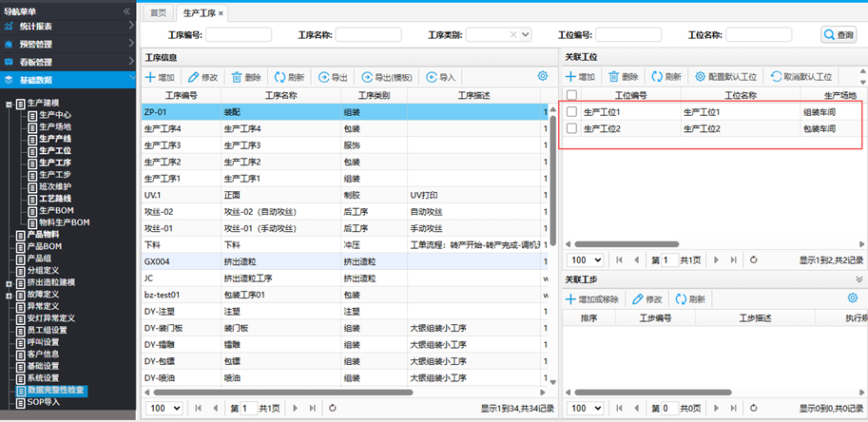Viewport: 868px width, 422px height.
Task: Click 关联工位 horizontal scrollbar
Action: click(627, 244)
